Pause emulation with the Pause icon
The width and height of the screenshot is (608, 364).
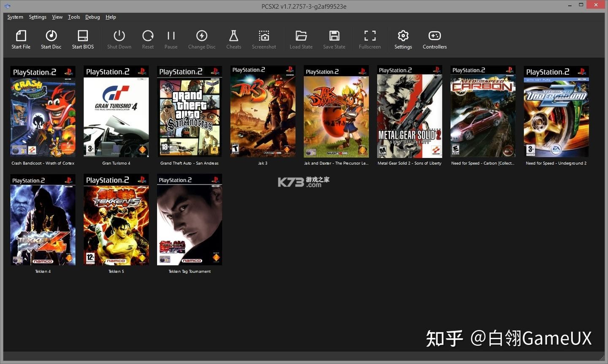click(x=171, y=35)
